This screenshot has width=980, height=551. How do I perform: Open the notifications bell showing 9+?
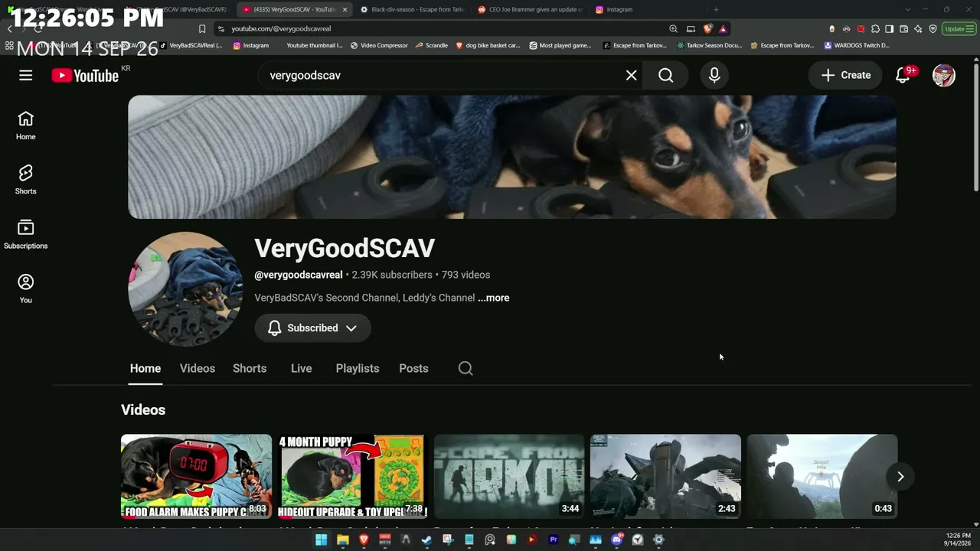tap(903, 75)
